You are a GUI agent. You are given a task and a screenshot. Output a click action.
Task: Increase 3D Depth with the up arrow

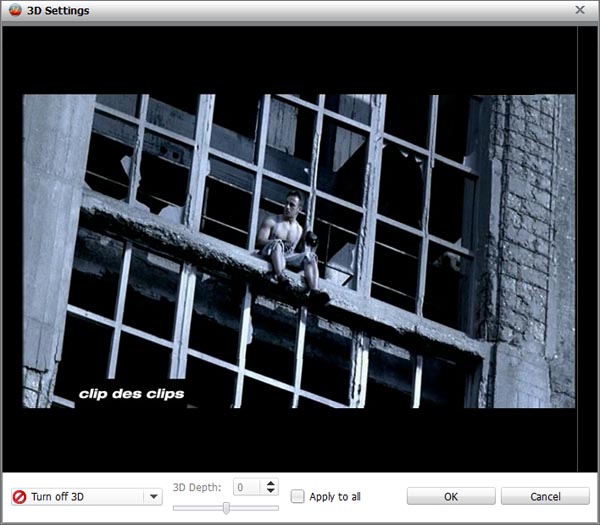(271, 483)
